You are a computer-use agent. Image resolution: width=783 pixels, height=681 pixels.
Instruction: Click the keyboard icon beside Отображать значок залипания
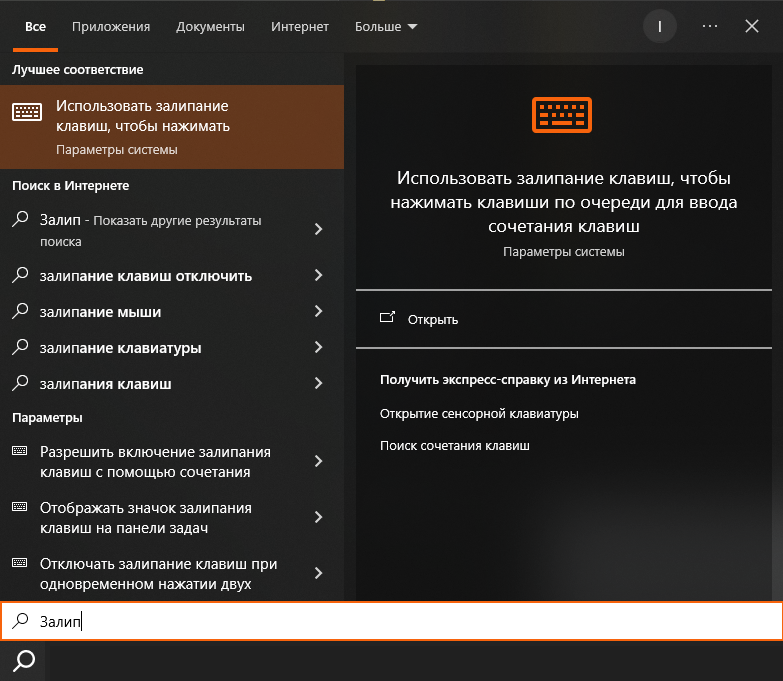pos(21,507)
